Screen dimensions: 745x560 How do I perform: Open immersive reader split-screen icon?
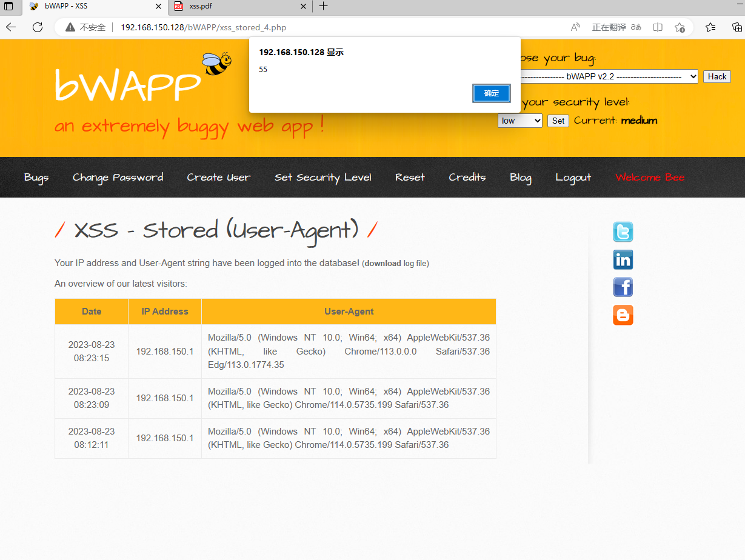pyautogui.click(x=658, y=27)
